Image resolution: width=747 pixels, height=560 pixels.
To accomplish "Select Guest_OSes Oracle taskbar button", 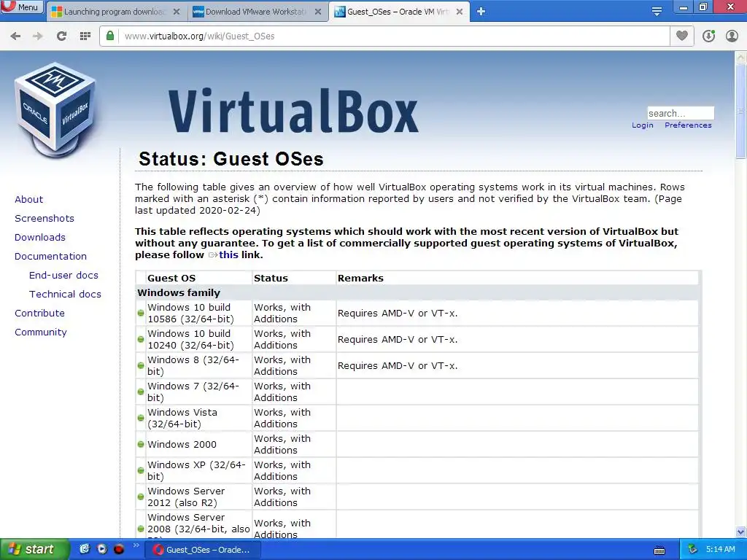I will [203, 550].
